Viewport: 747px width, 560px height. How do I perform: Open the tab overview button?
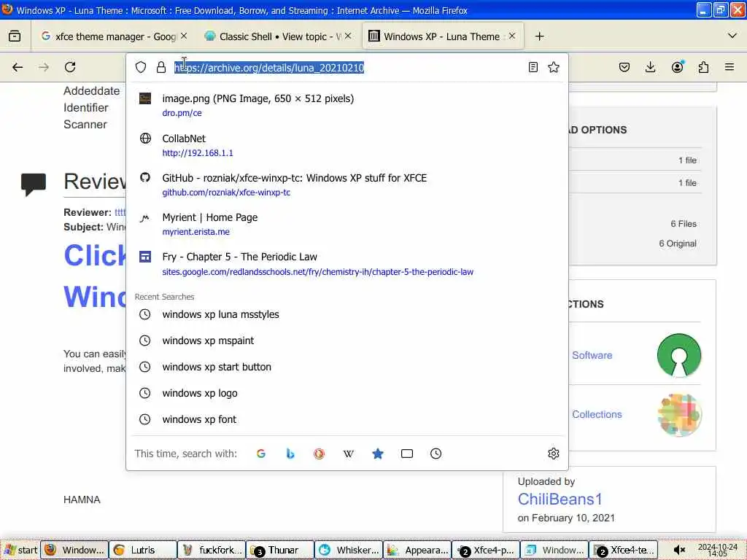tap(15, 36)
